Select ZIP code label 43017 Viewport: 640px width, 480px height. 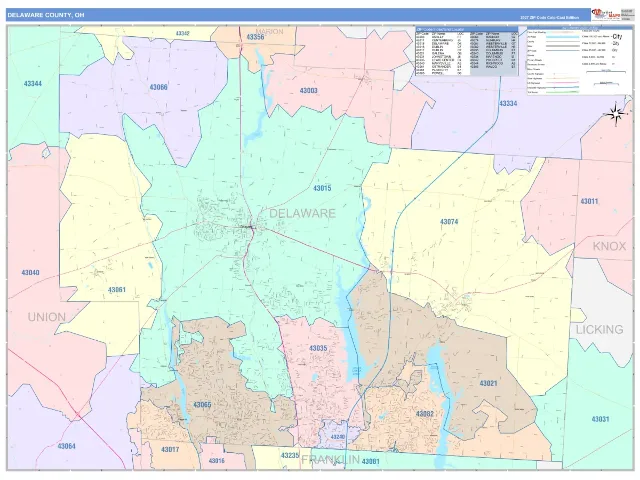(170, 450)
